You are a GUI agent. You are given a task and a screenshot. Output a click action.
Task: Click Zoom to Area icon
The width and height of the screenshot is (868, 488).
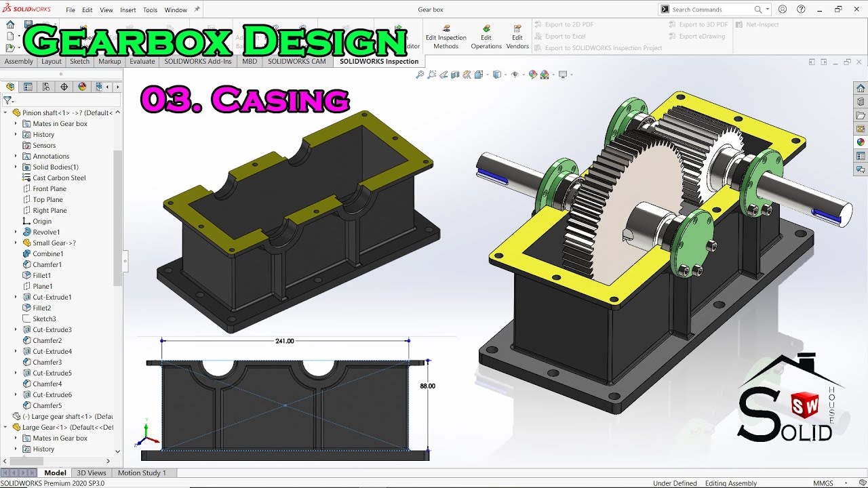pos(432,75)
